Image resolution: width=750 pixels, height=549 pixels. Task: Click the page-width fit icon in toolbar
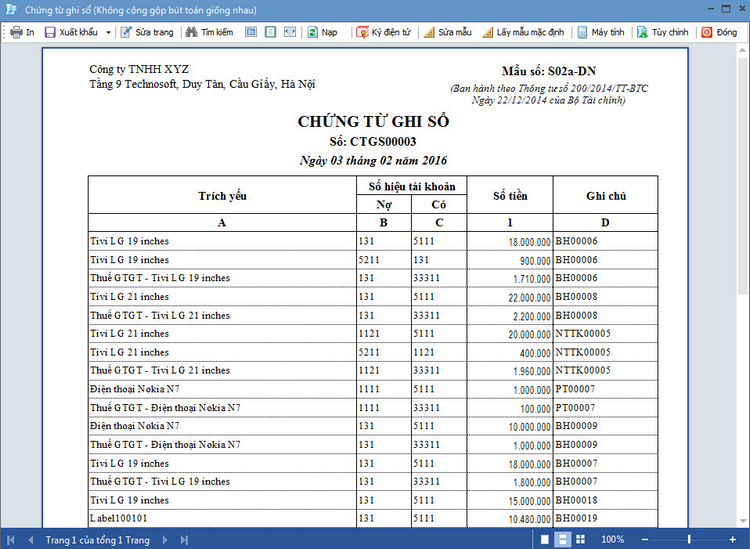tap(290, 32)
